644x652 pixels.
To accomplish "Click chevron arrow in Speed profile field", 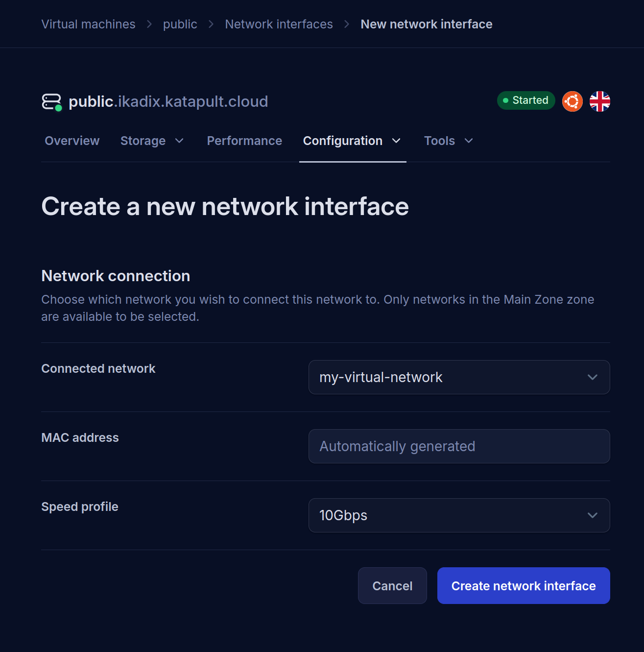I will coord(593,515).
